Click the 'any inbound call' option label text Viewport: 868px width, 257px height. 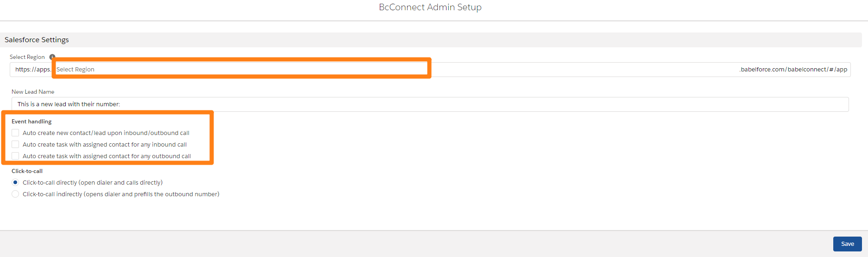tap(105, 145)
